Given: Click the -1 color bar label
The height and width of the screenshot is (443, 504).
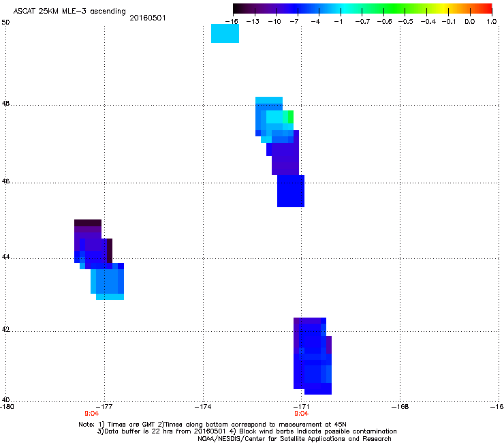Looking at the screenshot, I should click(x=338, y=22).
